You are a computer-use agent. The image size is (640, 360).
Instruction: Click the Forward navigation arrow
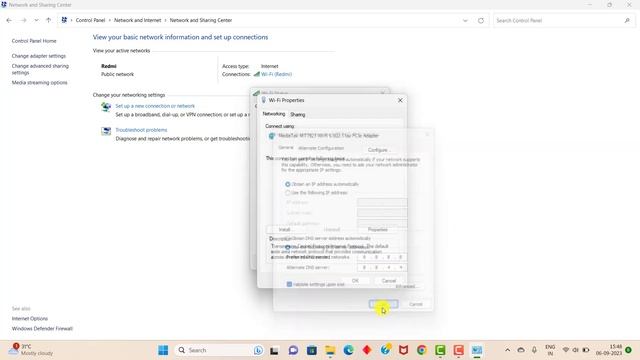[x=23, y=20]
